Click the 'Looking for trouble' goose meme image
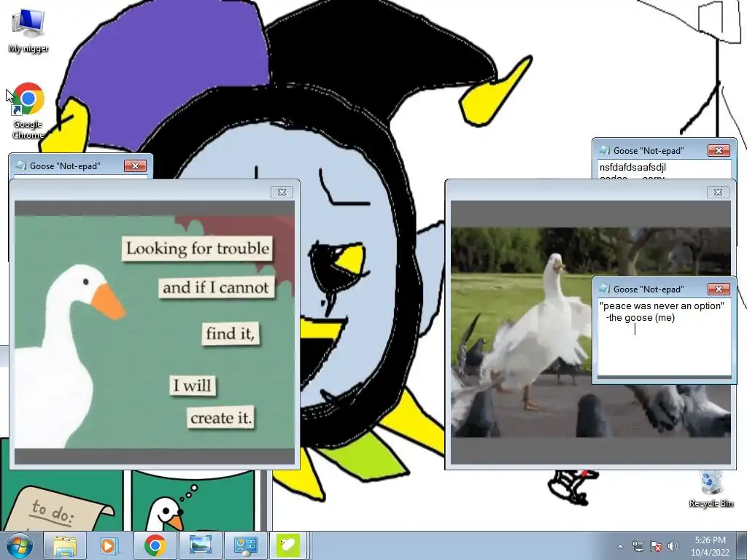The height and width of the screenshot is (560, 747). [155, 332]
